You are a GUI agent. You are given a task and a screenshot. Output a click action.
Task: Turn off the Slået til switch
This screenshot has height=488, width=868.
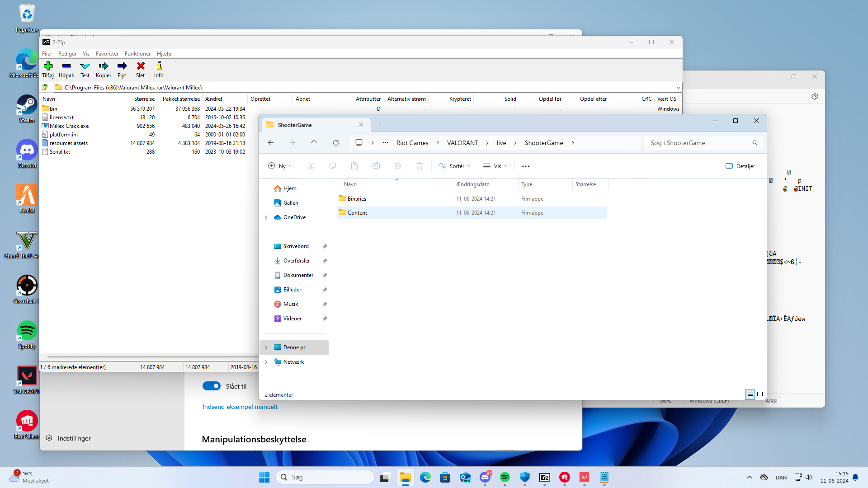coord(211,386)
